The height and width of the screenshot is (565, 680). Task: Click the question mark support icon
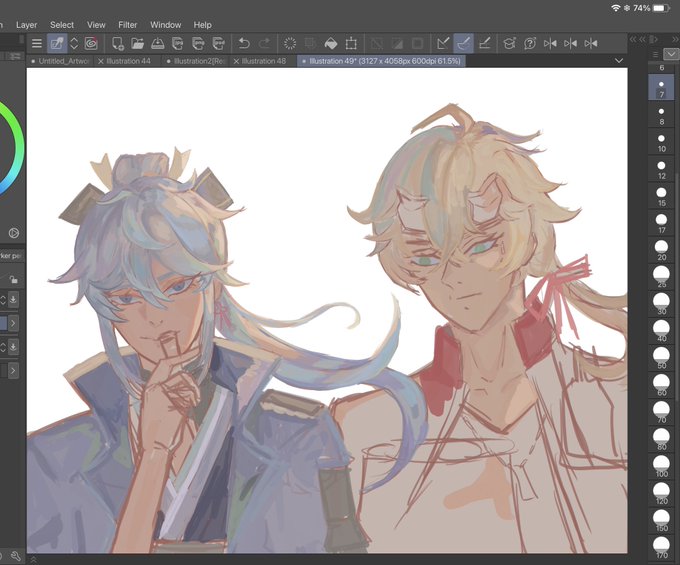[x=530, y=43]
